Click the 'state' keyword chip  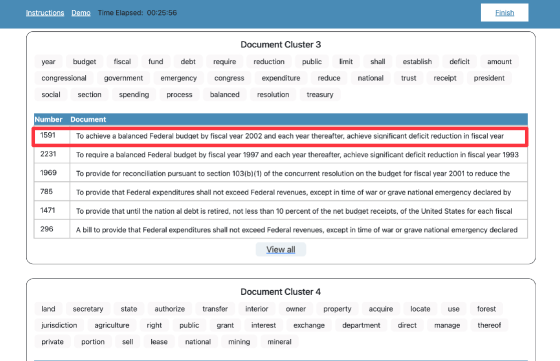pos(129,309)
